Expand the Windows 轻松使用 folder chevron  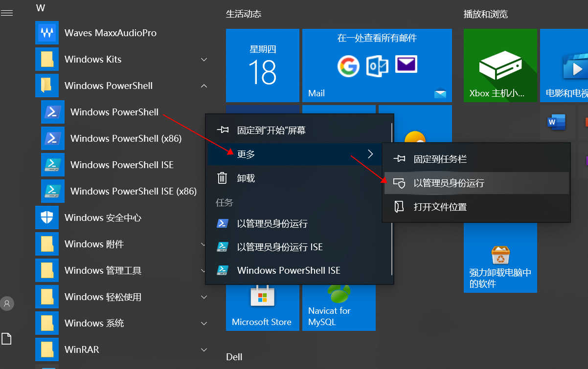click(204, 297)
